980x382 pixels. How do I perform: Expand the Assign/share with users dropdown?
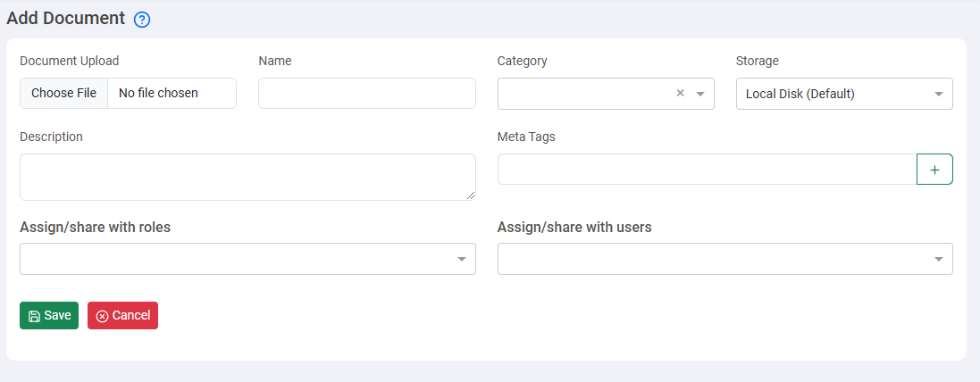725,259
